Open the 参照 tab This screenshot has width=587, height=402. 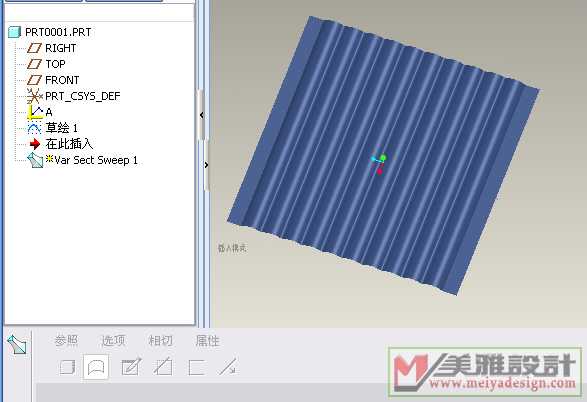point(66,340)
